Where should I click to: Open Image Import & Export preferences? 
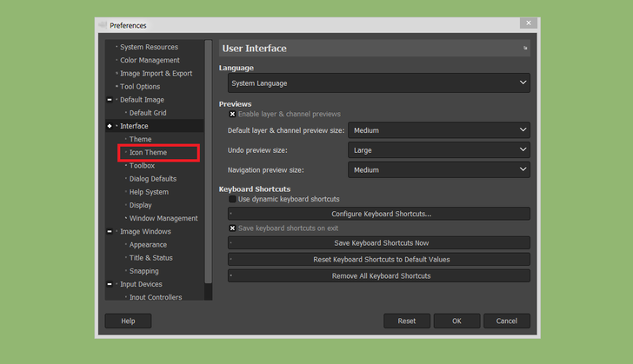156,74
